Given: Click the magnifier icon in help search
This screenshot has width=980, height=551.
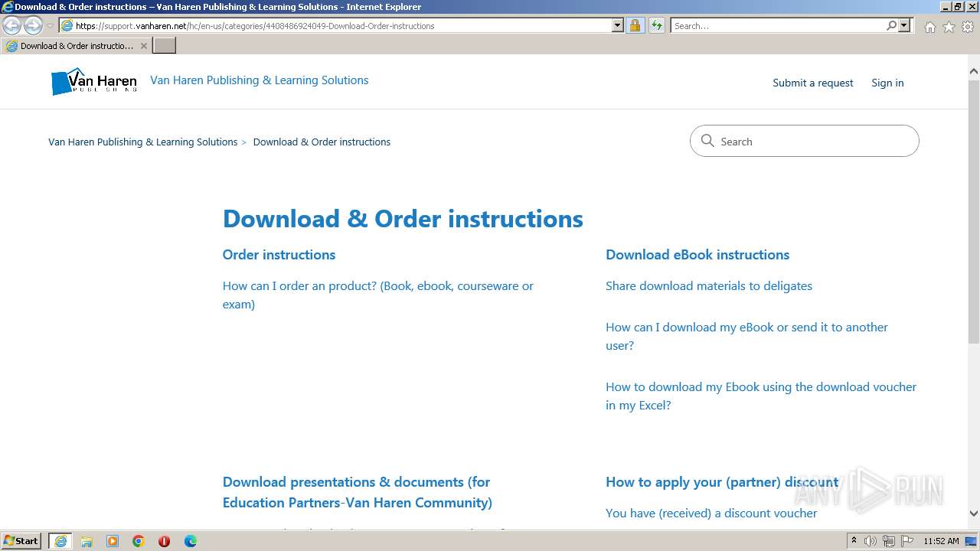Looking at the screenshot, I should 707,141.
